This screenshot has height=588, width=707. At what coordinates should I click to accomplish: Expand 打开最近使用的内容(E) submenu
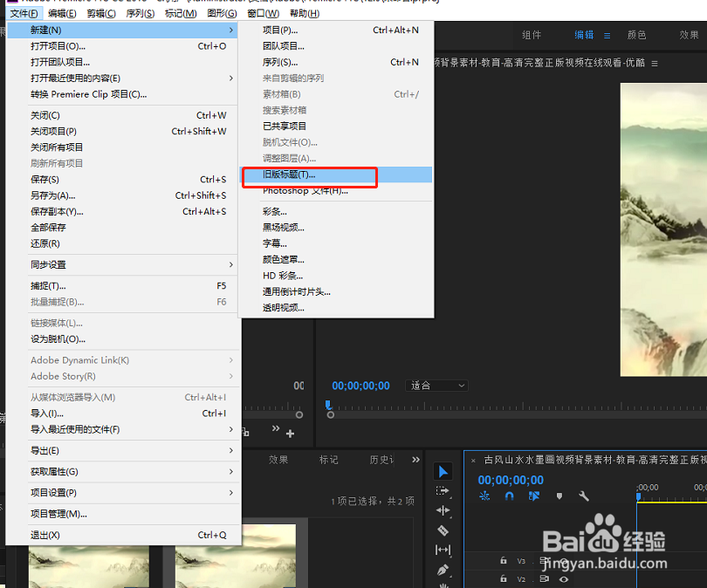[x=230, y=79]
